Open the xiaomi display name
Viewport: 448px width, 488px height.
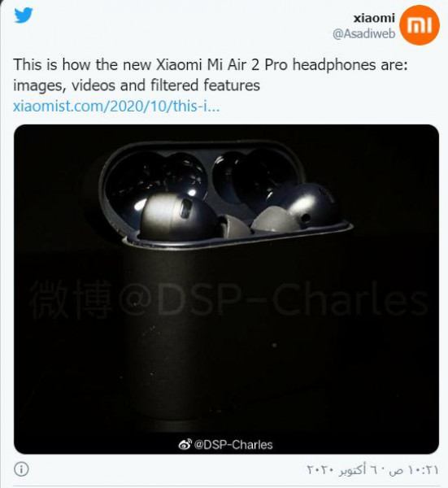point(374,18)
